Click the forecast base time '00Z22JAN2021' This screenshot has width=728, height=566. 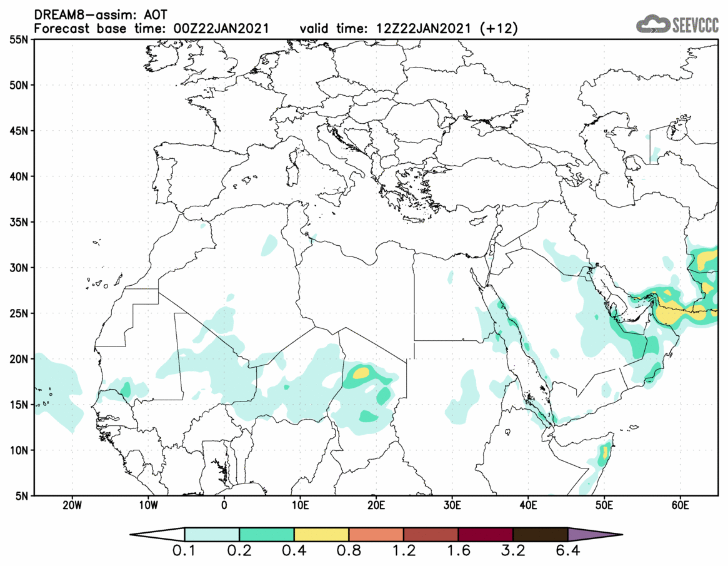click(221, 28)
